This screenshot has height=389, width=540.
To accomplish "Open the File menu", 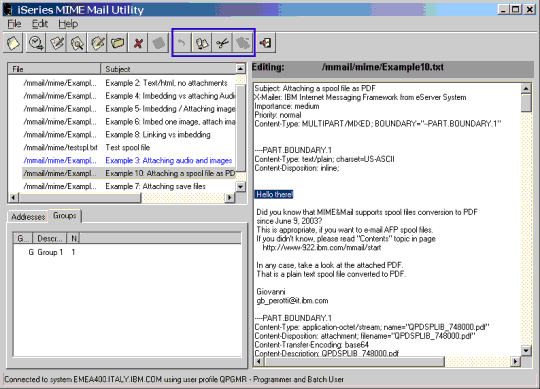I will [14, 24].
